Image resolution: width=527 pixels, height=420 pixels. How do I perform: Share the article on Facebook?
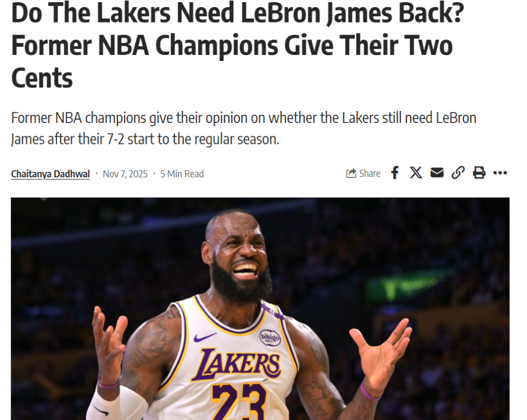pyautogui.click(x=395, y=173)
